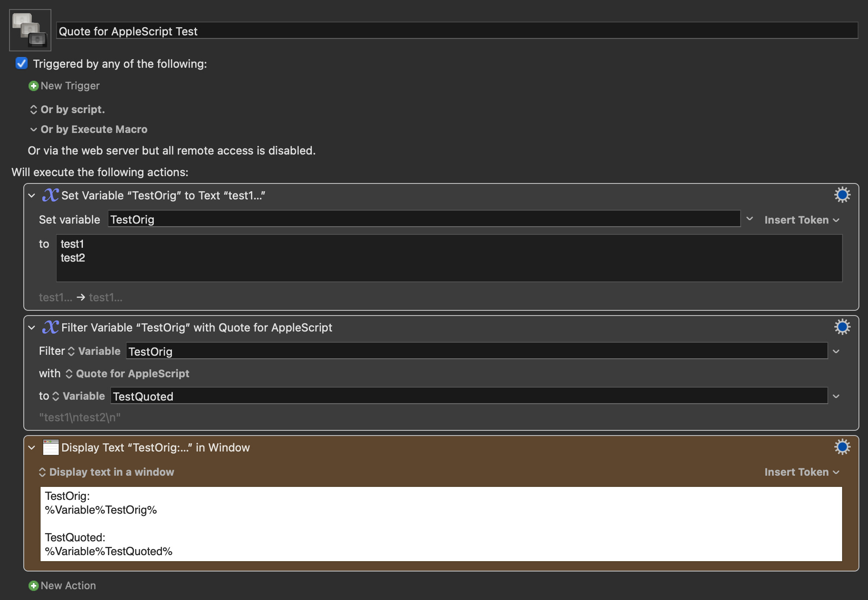The height and width of the screenshot is (600, 868).
Task: Change 'Display text in a window' popup option
Action: pyautogui.click(x=107, y=472)
